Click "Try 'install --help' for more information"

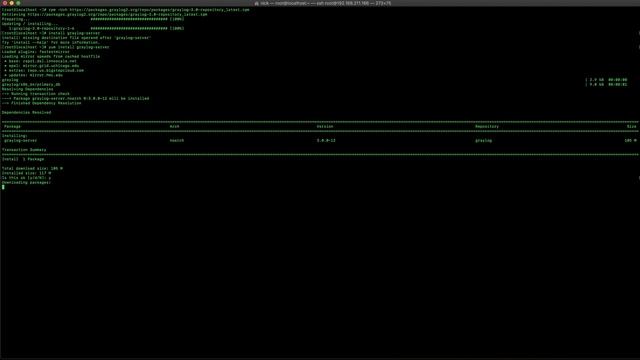point(51,42)
